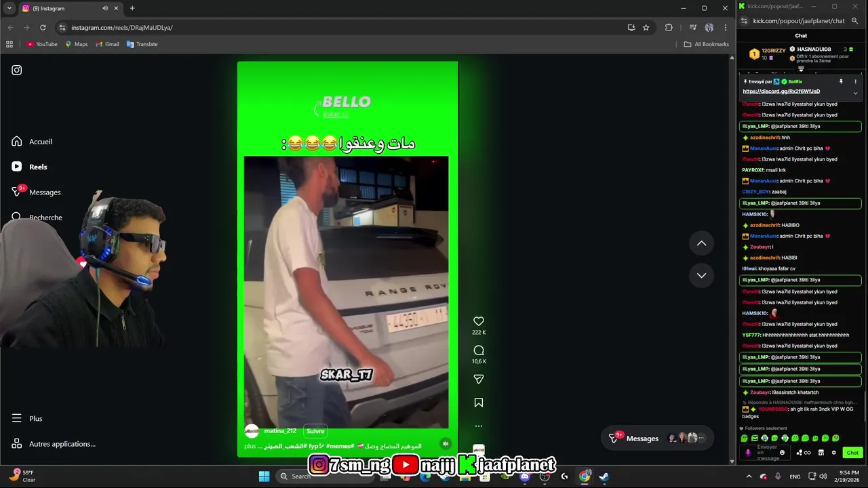Go to Accueil in Instagram sidebar
Viewport: 868px width, 488px height.
tap(32, 142)
